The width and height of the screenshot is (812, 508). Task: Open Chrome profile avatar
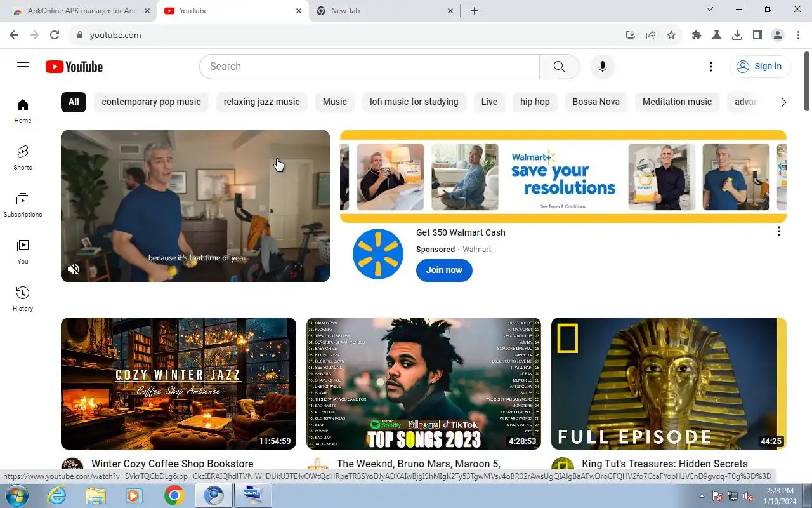point(778,35)
